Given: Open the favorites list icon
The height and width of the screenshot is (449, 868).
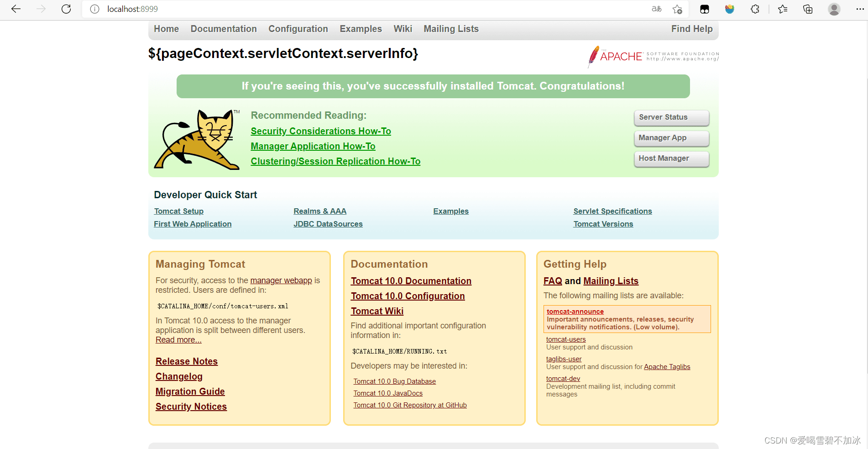Looking at the screenshot, I should click(x=783, y=9).
